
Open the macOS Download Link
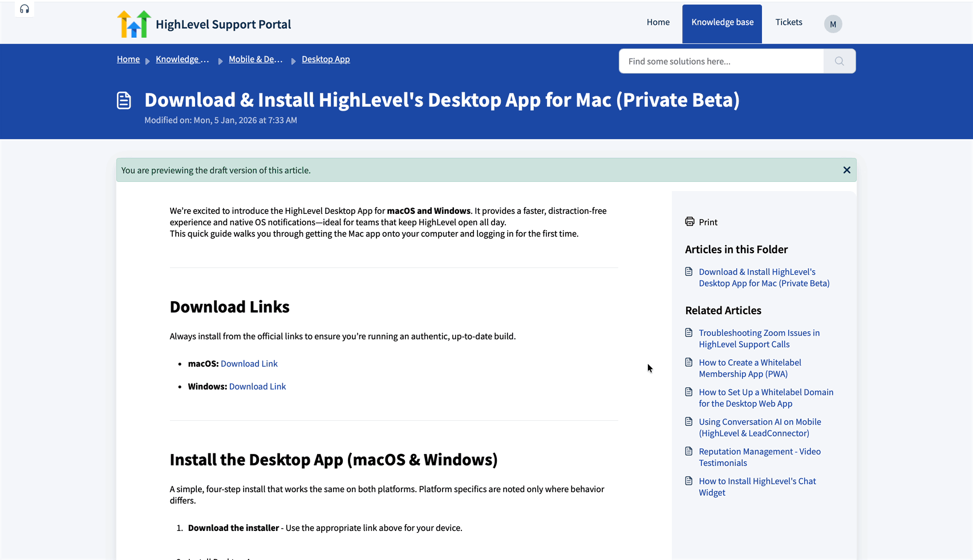tap(249, 364)
